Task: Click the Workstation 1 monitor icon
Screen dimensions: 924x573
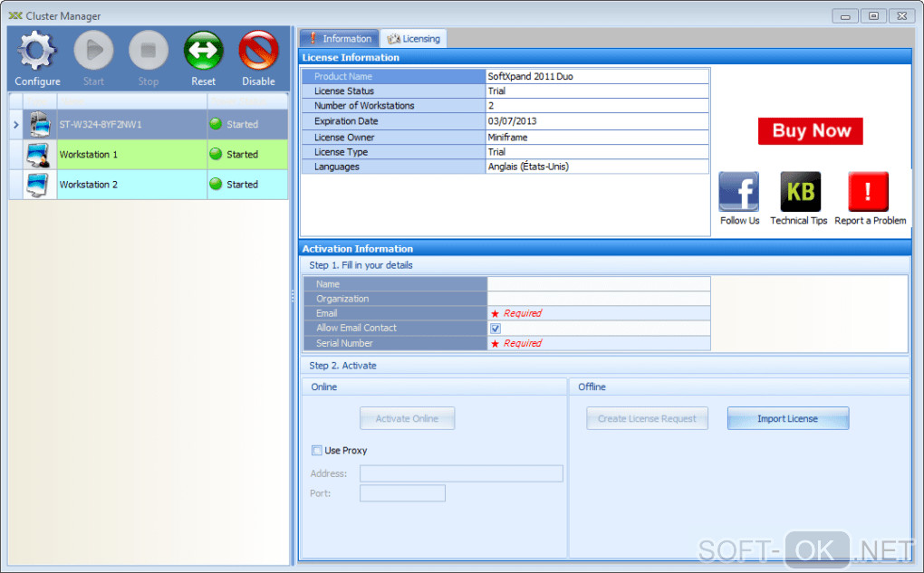Action: pos(38,154)
